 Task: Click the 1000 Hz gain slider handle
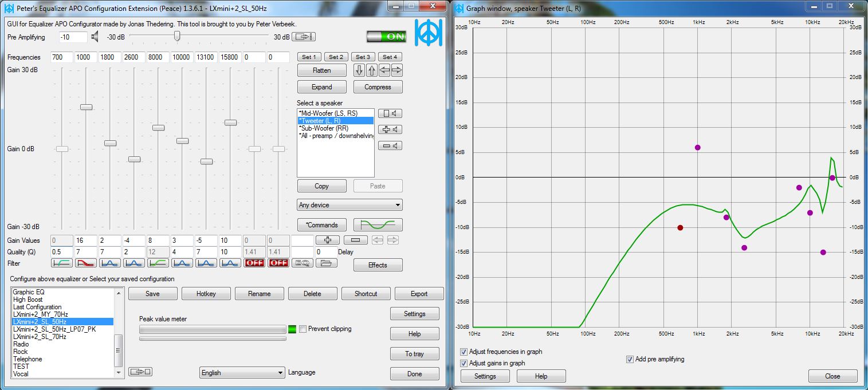coord(86,107)
